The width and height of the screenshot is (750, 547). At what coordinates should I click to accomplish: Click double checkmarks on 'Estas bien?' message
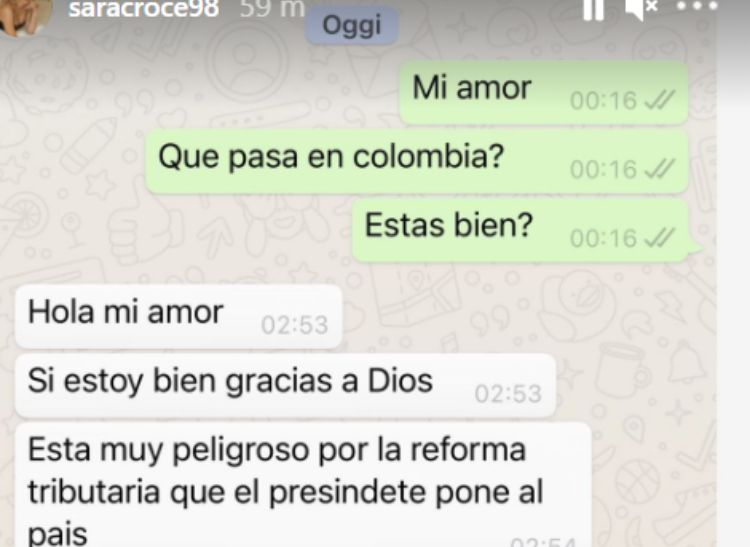(x=660, y=238)
